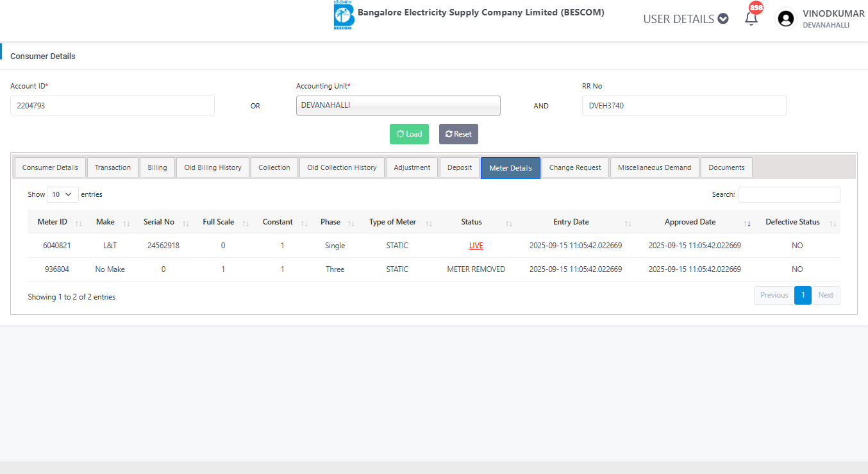The image size is (868, 474).
Task: Click the LIVE status link
Action: pyautogui.click(x=476, y=246)
